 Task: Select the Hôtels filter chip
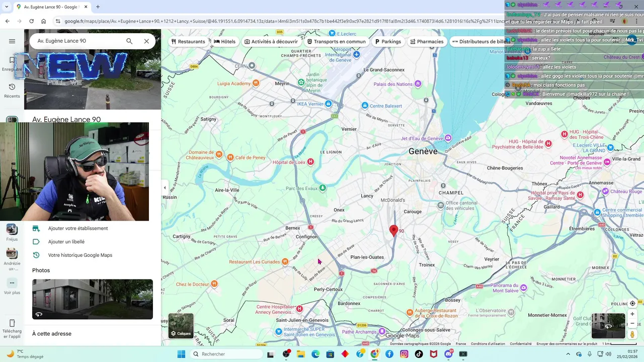(x=224, y=42)
